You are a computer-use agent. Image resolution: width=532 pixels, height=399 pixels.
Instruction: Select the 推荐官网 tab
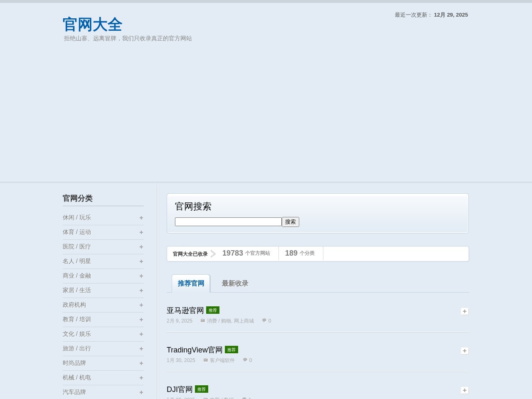coord(191,283)
